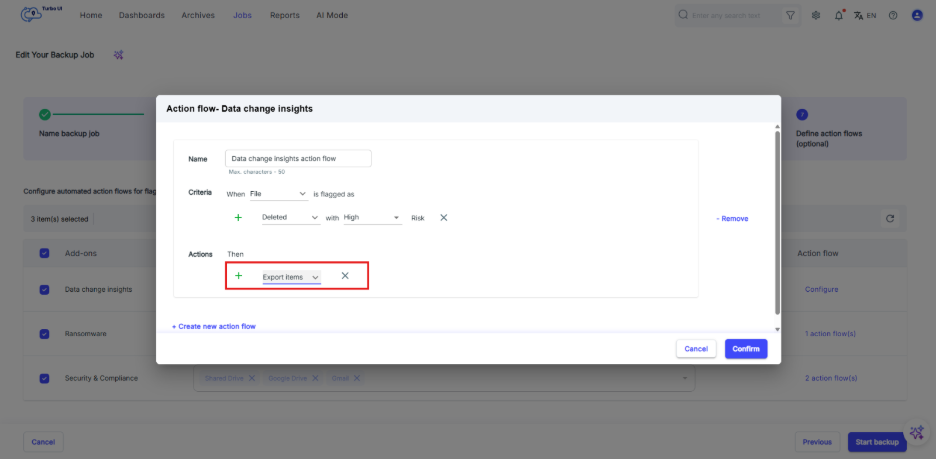Open the File type dropdown
This screenshot has width=936, height=459.
(x=278, y=193)
